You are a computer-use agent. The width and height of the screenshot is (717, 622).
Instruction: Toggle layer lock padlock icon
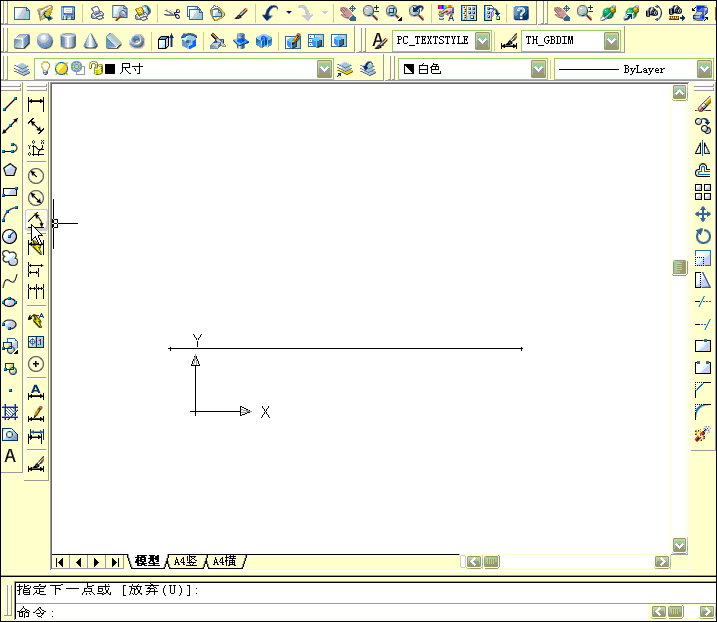click(x=96, y=69)
